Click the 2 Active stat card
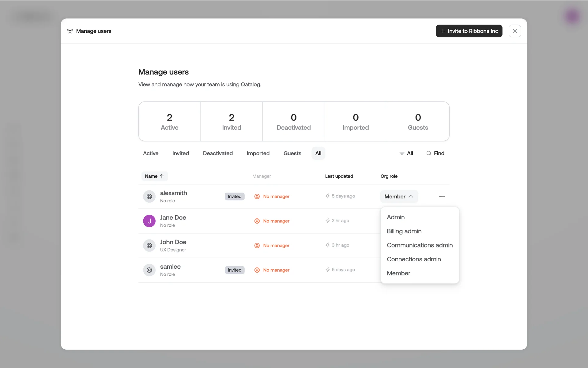 (x=169, y=121)
